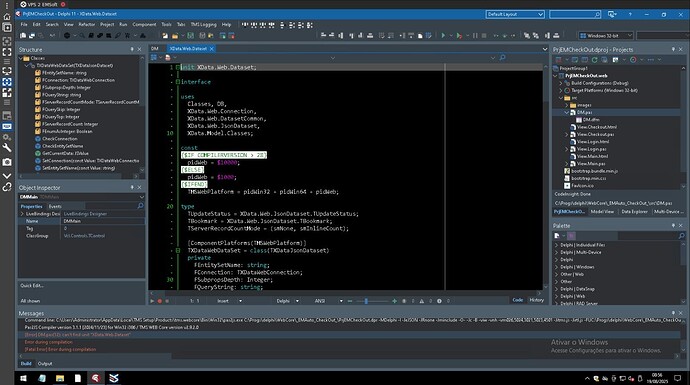This screenshot has height=385, width=690.
Task: Expand Delphi | Individual Files palette category
Action: point(557,245)
